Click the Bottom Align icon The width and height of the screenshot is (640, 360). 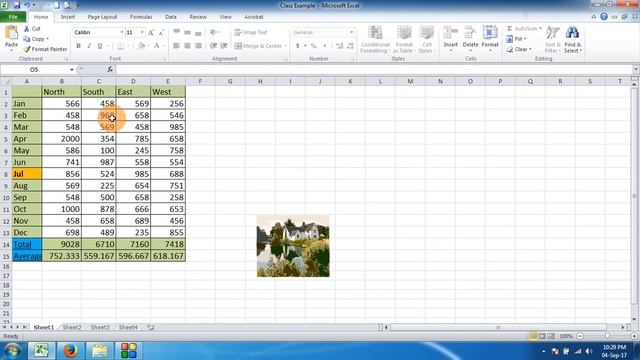coord(198,32)
